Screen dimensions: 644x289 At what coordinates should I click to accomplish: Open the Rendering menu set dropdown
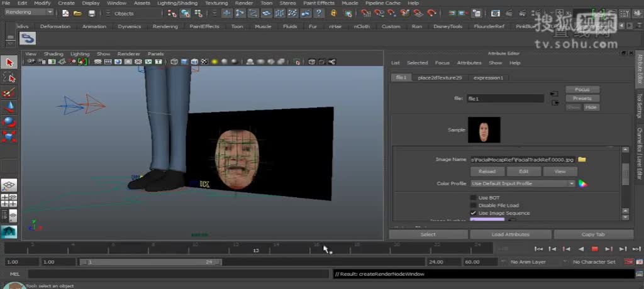pos(29,13)
